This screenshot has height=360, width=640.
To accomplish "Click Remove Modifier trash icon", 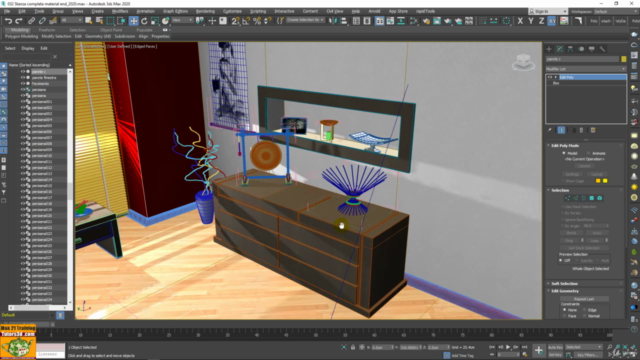I will [581, 130].
